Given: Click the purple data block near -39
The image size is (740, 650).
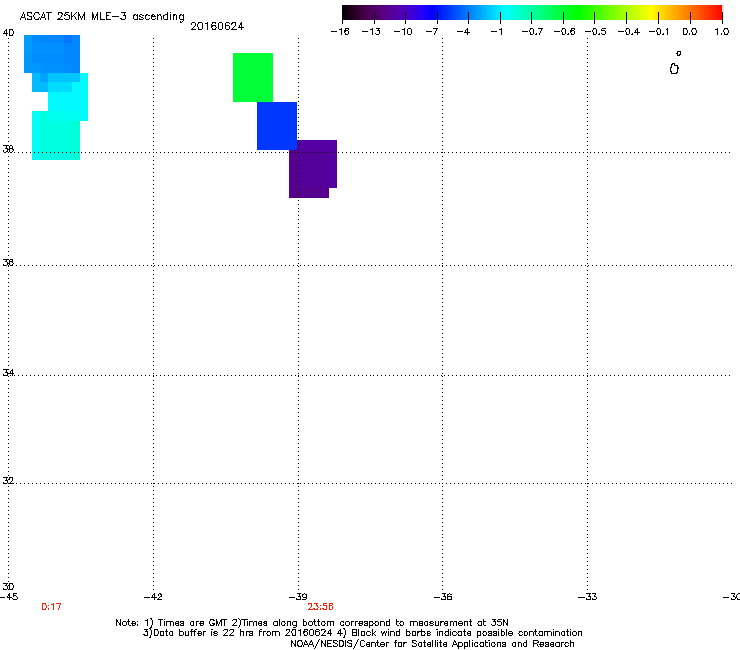Looking at the screenshot, I should pyautogui.click(x=312, y=169).
